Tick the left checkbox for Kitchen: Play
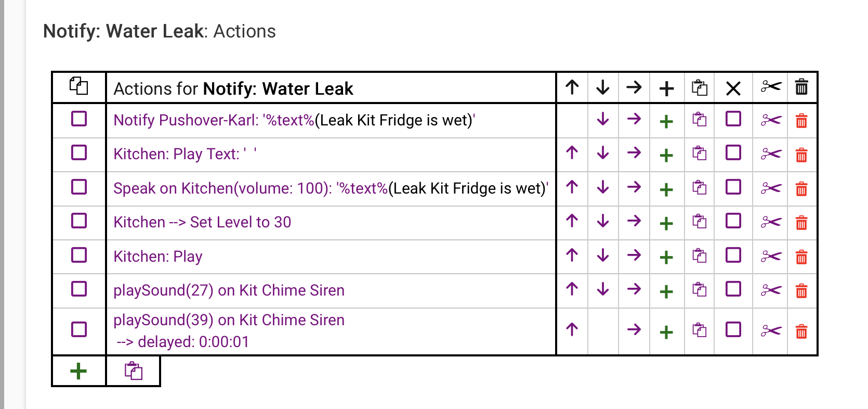 [x=79, y=255]
